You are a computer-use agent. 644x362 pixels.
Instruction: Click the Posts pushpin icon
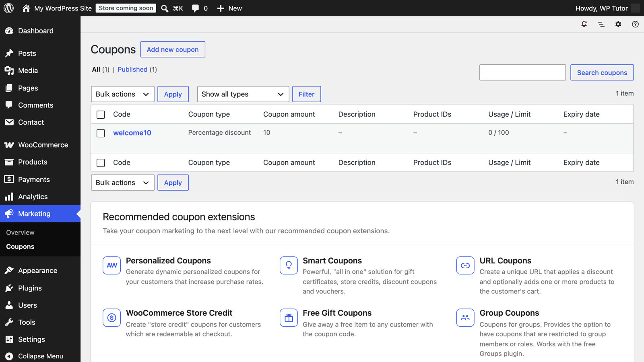[9, 53]
